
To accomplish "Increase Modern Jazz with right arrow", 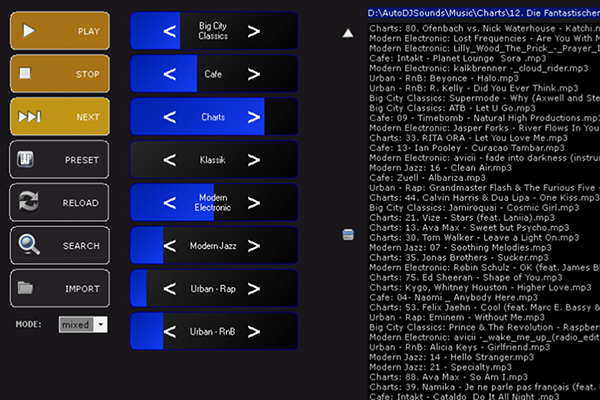I will (x=254, y=246).
